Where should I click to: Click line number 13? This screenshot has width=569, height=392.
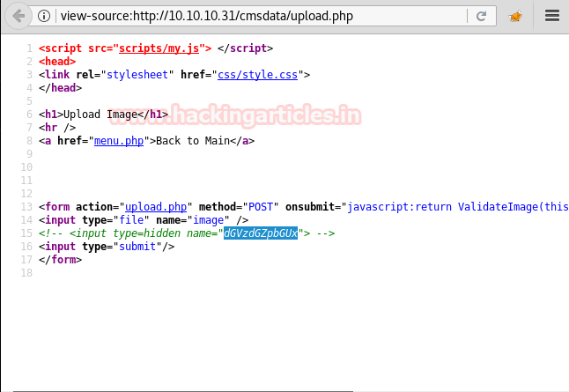[x=26, y=207]
